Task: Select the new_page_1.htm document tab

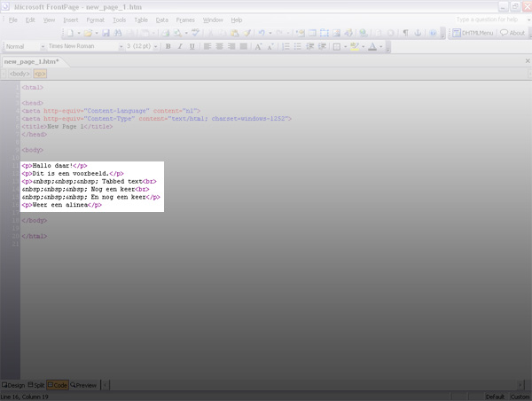Action: 32,61
